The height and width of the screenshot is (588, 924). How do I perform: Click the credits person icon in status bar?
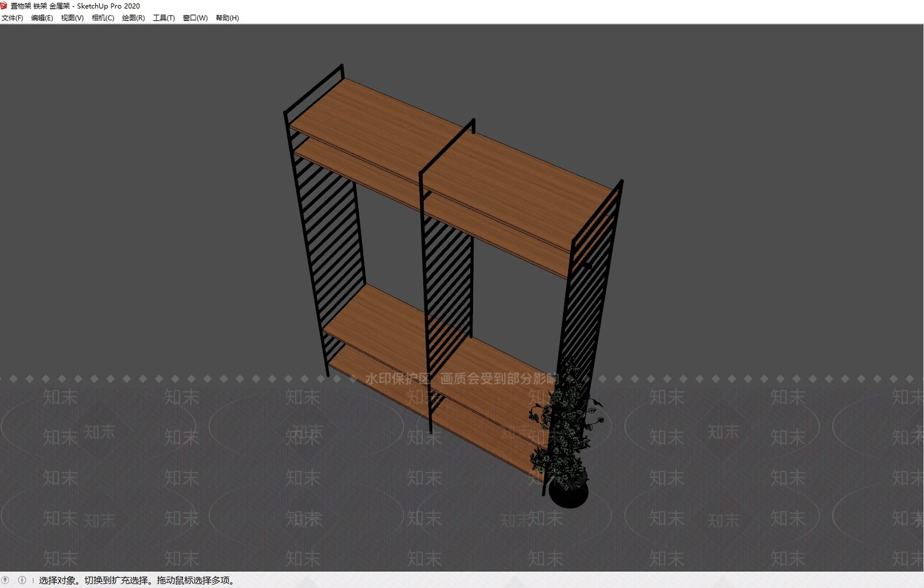pyautogui.click(x=22, y=580)
